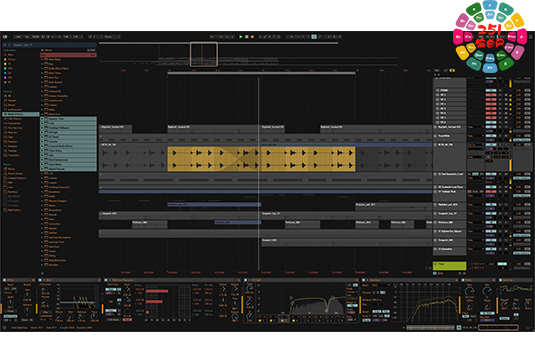Click the Stop button in the transport bar
The image size is (535, 363).
click(x=247, y=37)
